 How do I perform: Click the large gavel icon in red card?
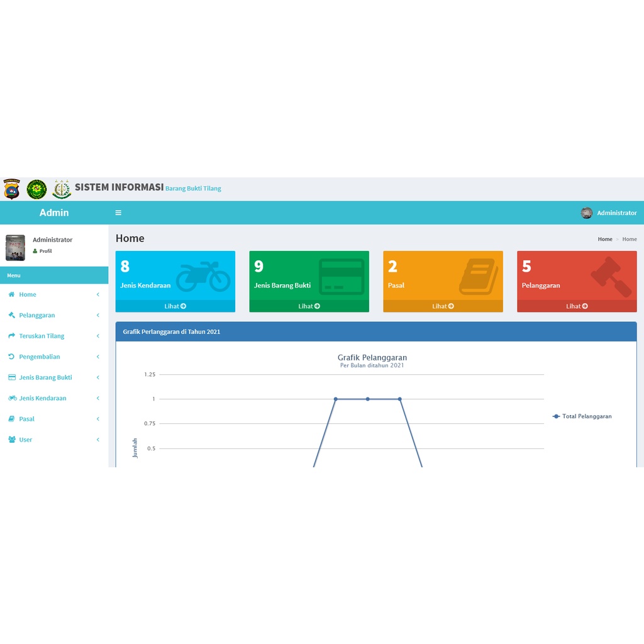[611, 277]
